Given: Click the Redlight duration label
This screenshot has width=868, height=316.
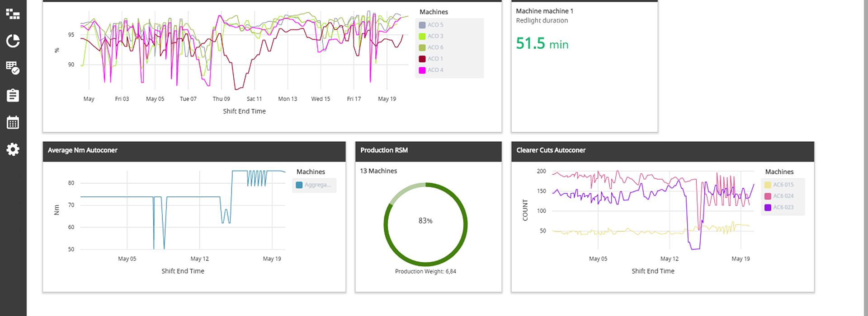Looking at the screenshot, I should (x=542, y=20).
